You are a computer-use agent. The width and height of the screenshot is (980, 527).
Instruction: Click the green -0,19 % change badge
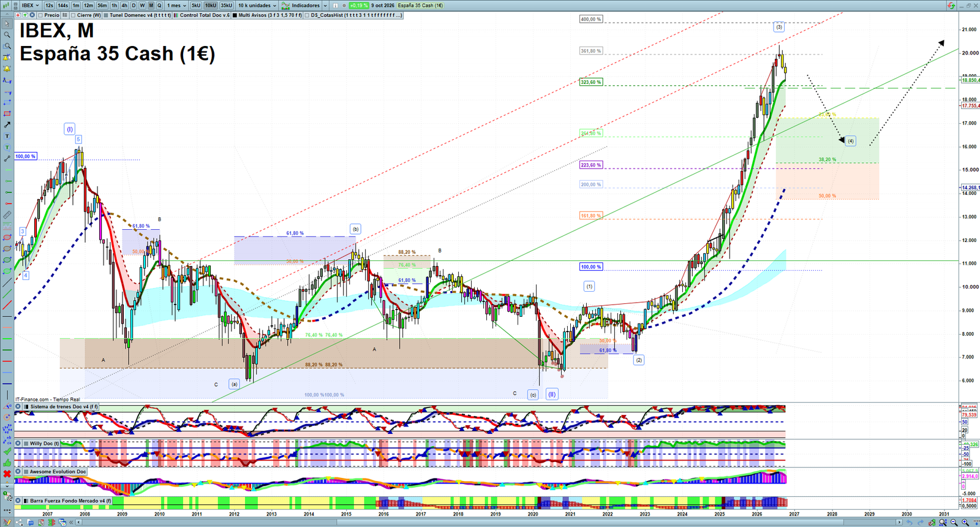(x=359, y=6)
